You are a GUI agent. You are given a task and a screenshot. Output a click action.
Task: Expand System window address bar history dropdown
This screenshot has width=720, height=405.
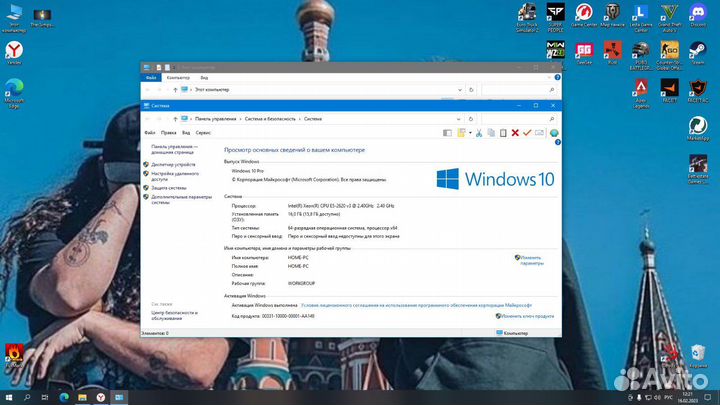[458, 119]
